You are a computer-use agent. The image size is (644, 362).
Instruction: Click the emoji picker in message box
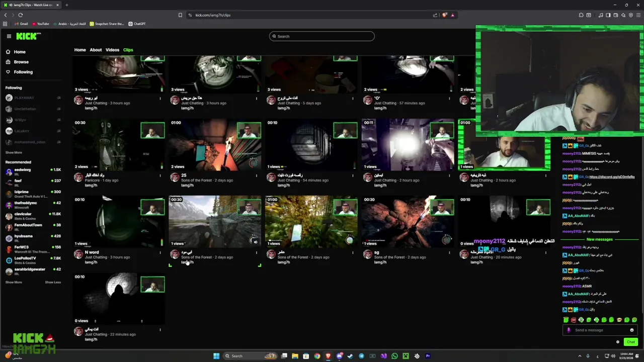pos(632,330)
